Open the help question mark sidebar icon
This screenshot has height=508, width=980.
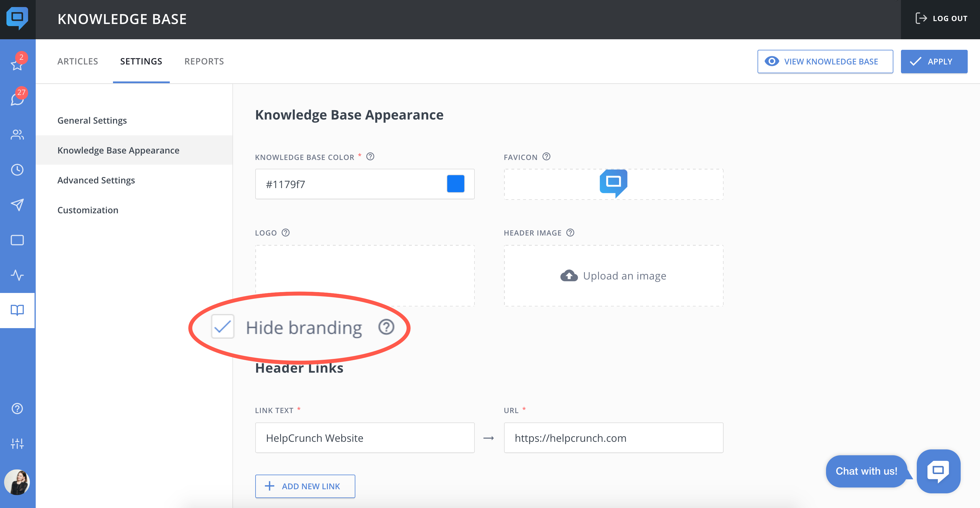[x=17, y=409]
